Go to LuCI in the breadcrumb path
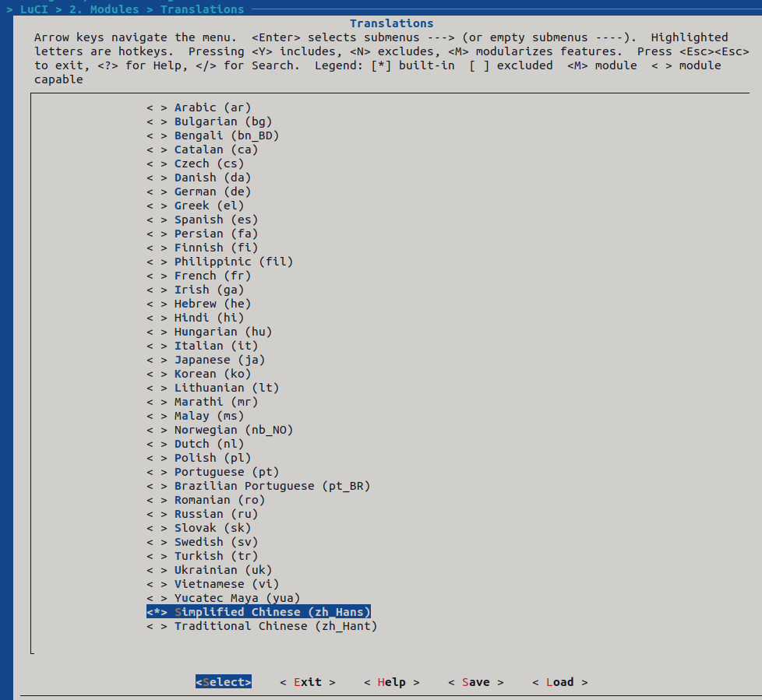Viewport: 762px width, 700px height. (x=34, y=9)
